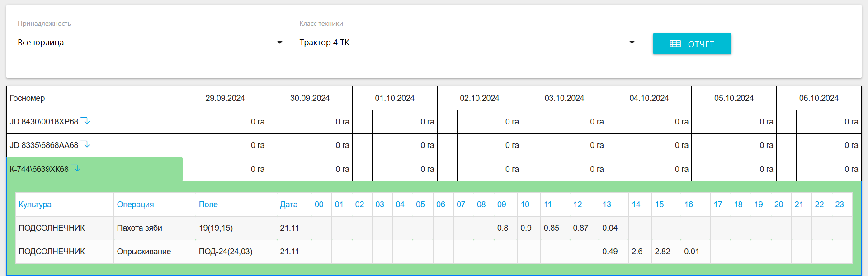Screen dimensions: 868x276
Task: Select the Опрыскивание operation row
Action: 144,252
